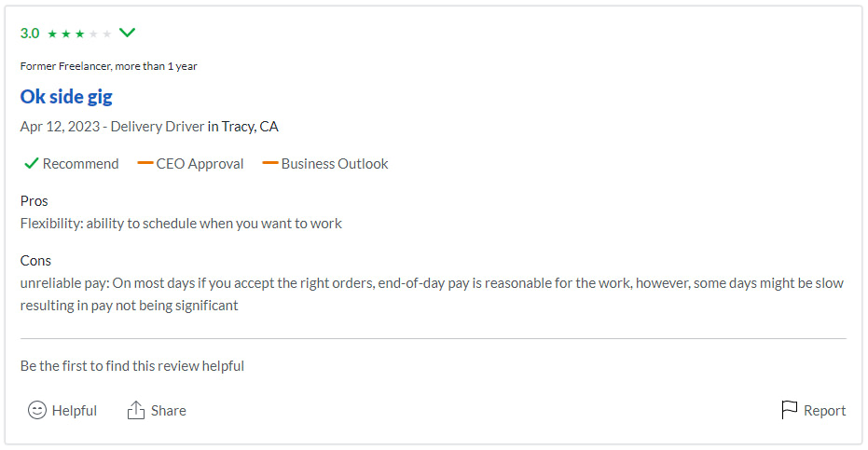Image resolution: width=868 pixels, height=450 pixels.
Task: Click the 3.0 rating score
Action: (x=30, y=34)
